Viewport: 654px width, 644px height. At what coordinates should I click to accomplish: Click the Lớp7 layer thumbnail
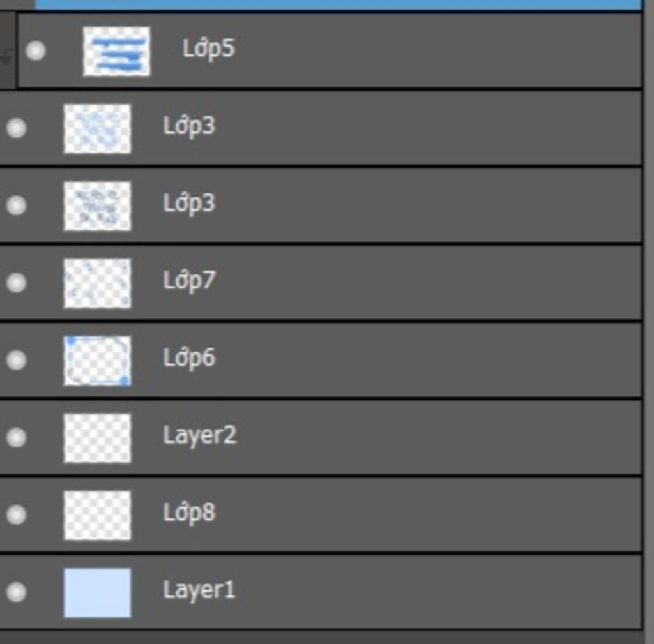(x=97, y=283)
